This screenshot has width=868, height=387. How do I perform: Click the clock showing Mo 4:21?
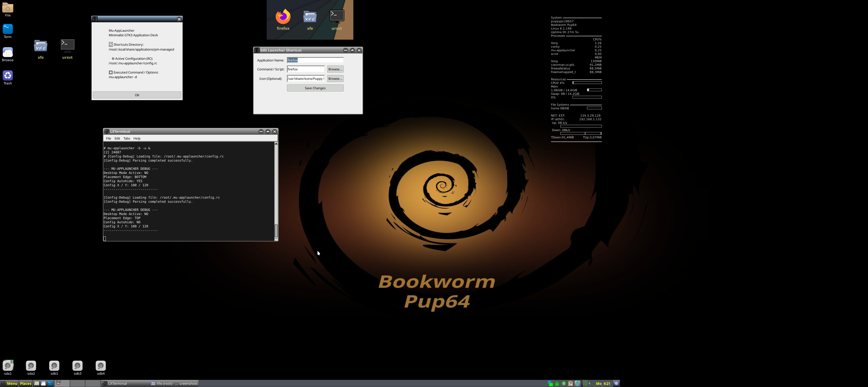[603, 383]
